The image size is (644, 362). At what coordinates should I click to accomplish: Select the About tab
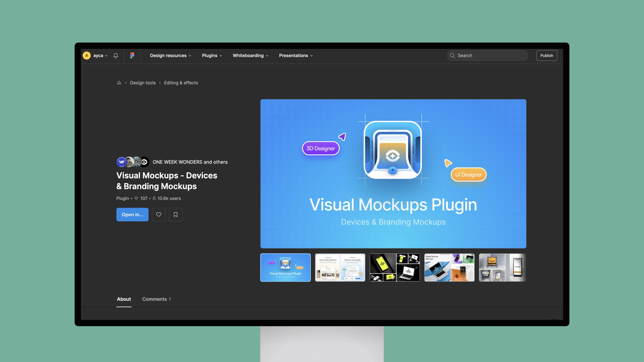[124, 299]
